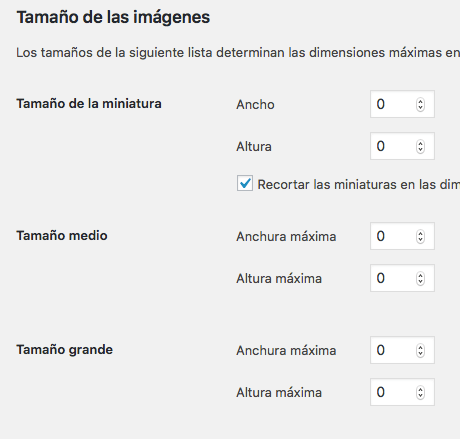Click Tamaño medio Anchura máxima field
The height and width of the screenshot is (439, 460).
coord(402,236)
